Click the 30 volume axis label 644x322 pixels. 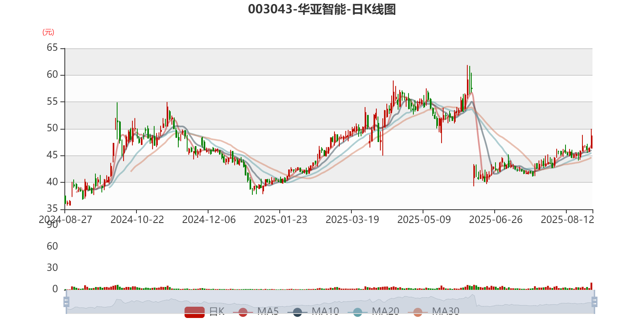point(52,268)
